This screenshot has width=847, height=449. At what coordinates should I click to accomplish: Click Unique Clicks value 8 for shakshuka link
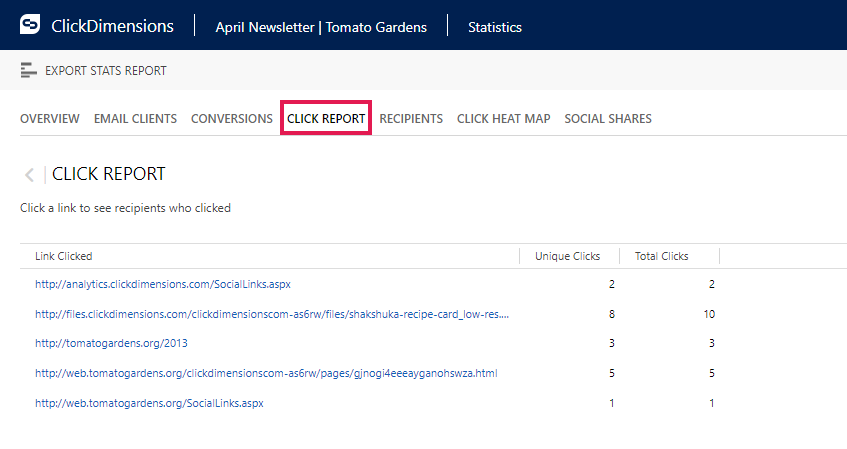[611, 314]
